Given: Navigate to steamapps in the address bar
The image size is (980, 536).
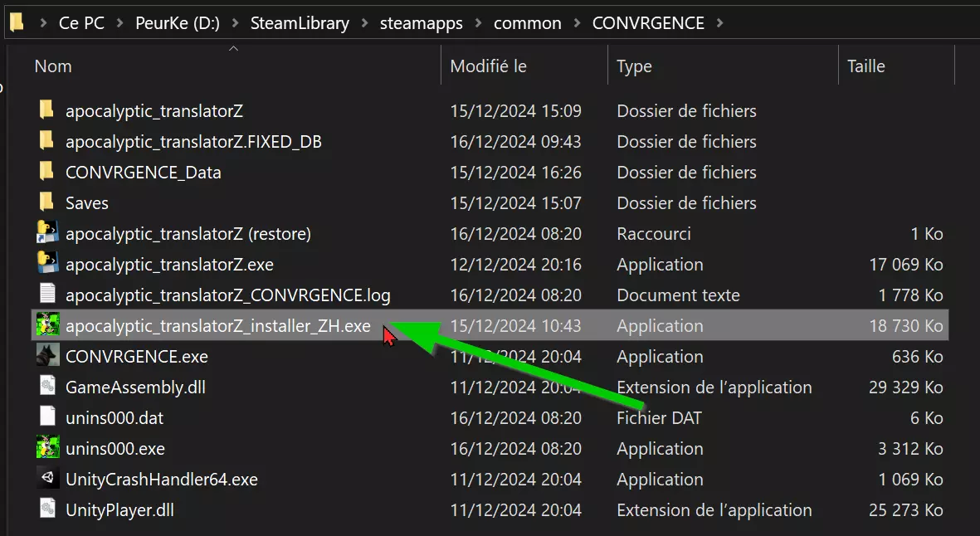Looking at the screenshot, I should point(422,23).
